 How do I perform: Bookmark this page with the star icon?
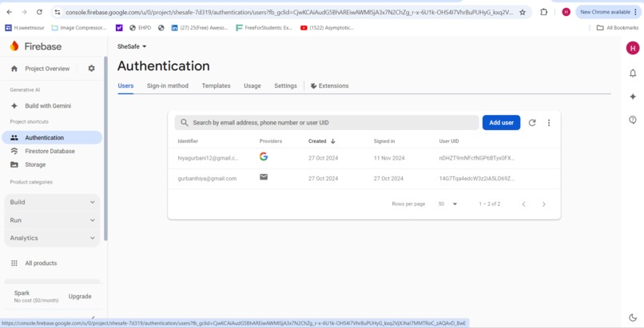click(x=523, y=12)
